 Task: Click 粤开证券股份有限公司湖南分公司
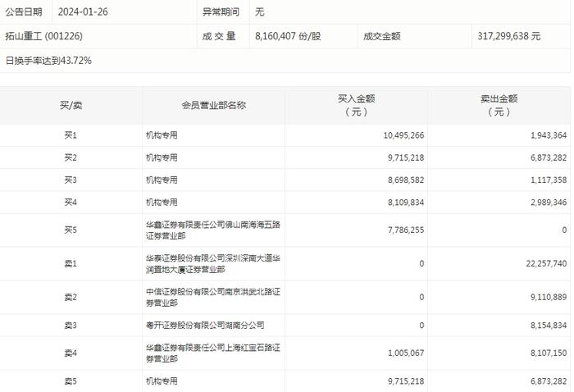205,325
